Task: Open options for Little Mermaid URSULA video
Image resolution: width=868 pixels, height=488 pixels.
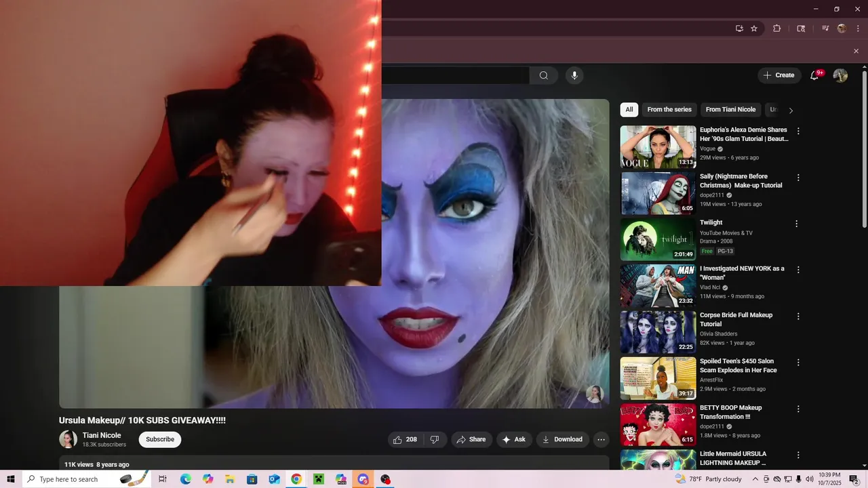Action: point(798,455)
